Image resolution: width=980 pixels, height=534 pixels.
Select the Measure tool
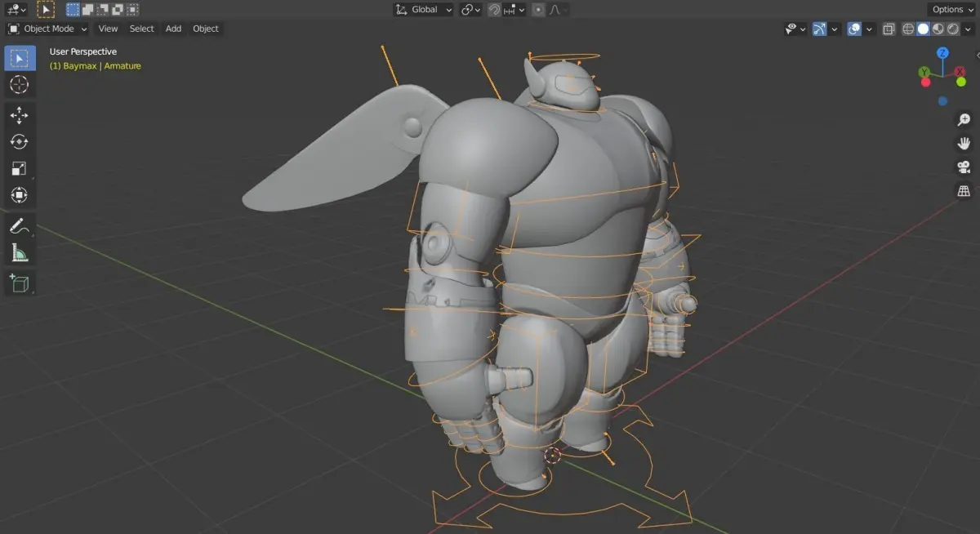(x=20, y=252)
